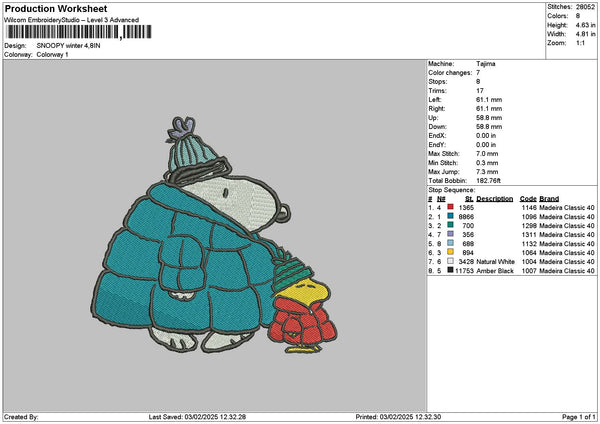
Task: Click the Width value 4.81 in
Action: click(585, 34)
